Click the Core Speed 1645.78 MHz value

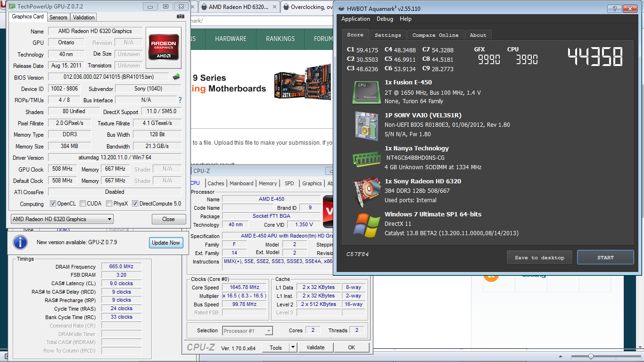tap(245, 288)
